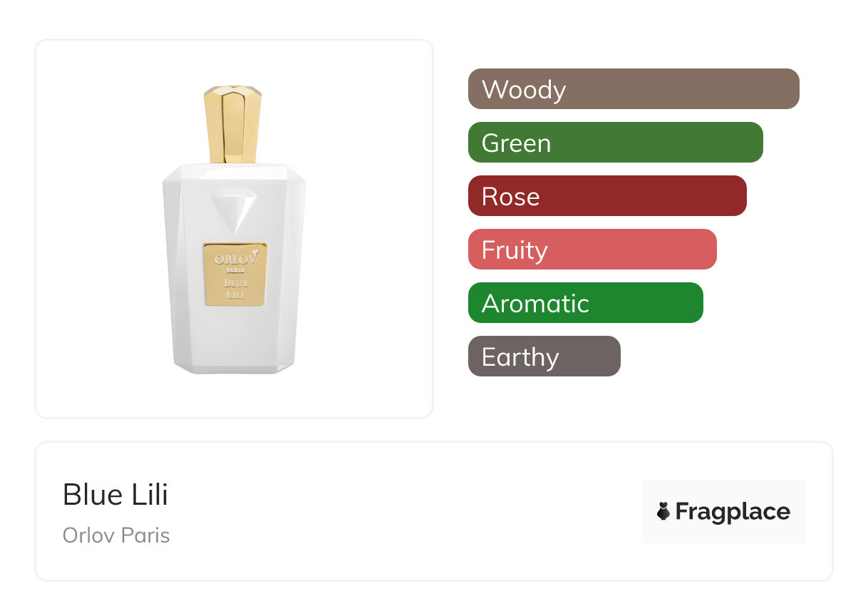The height and width of the screenshot is (616, 868).
Task: Click the 'Blue Lili' engraving on the plaque
Action: (x=236, y=287)
